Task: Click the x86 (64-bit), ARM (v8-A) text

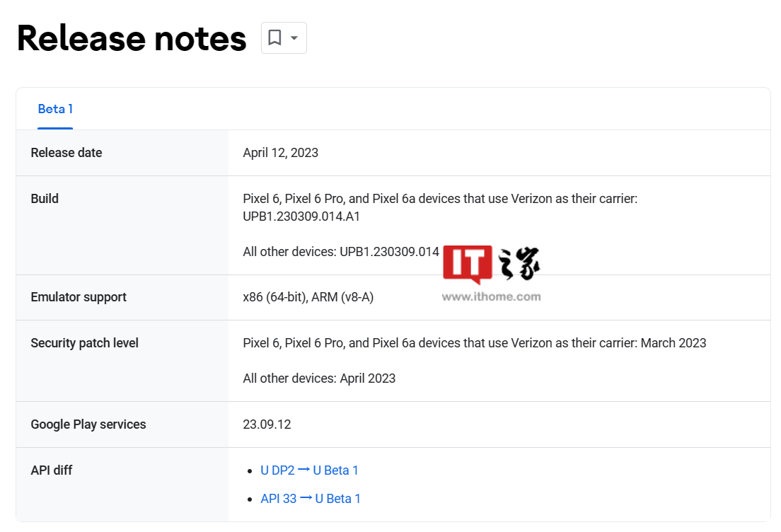Action: pos(308,297)
